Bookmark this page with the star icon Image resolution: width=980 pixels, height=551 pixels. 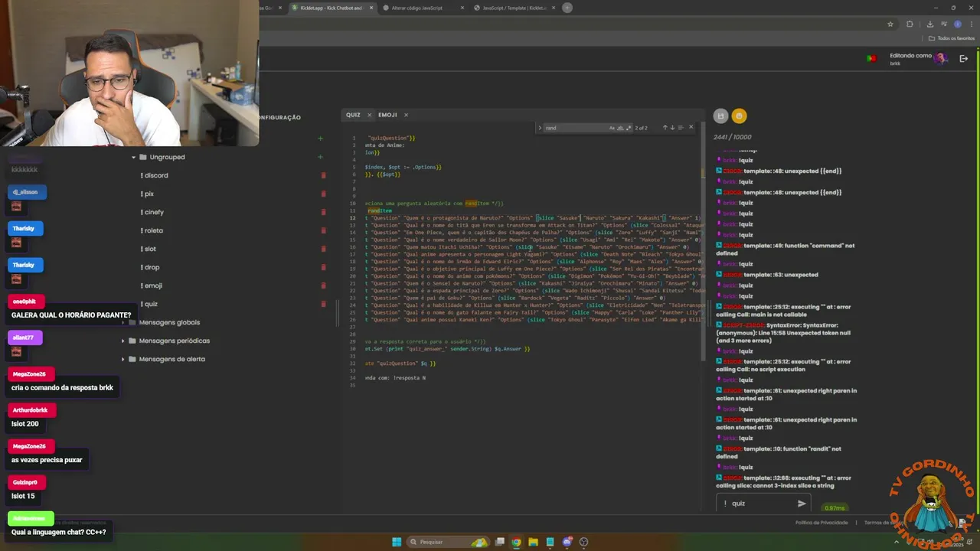point(890,24)
